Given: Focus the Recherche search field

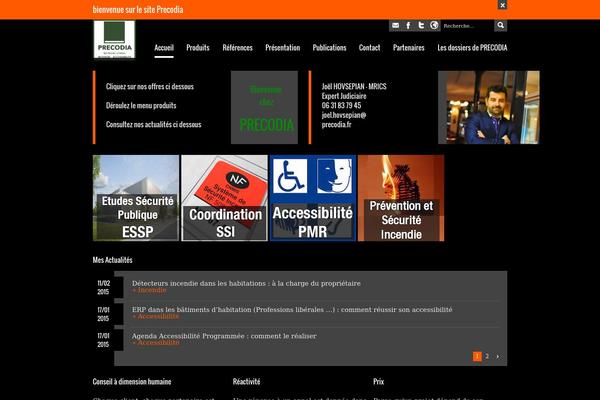Looking at the screenshot, I should click(467, 26).
